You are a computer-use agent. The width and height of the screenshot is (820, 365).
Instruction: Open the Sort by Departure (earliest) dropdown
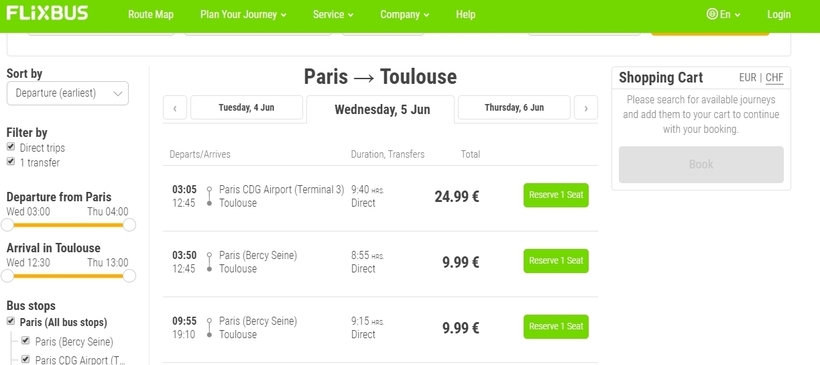coord(67,94)
